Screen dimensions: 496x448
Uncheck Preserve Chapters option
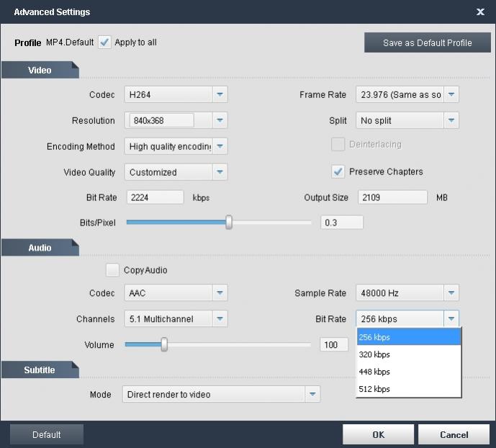(x=338, y=171)
